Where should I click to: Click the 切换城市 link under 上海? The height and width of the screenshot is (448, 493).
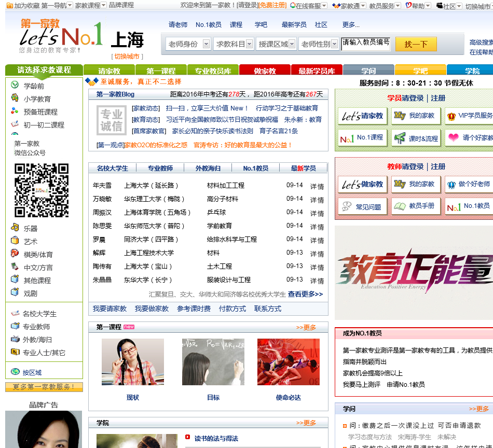(127, 57)
